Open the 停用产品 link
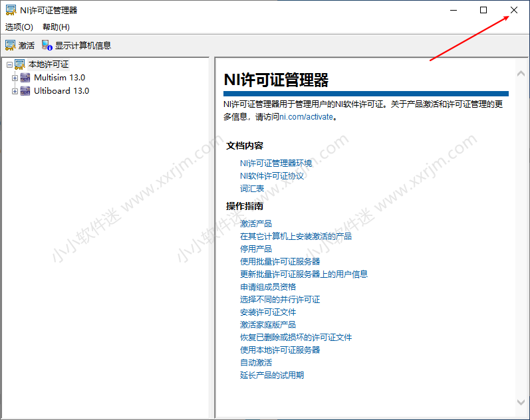 click(256, 249)
